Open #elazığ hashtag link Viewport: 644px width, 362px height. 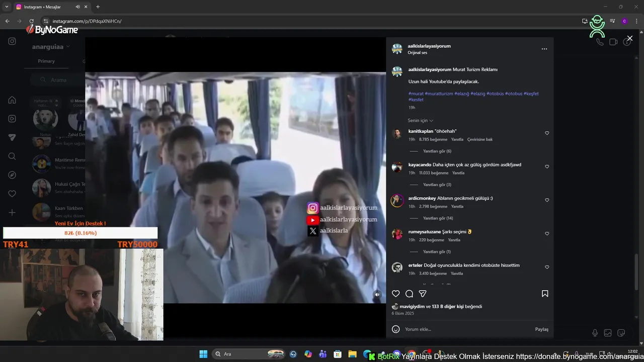461,94
